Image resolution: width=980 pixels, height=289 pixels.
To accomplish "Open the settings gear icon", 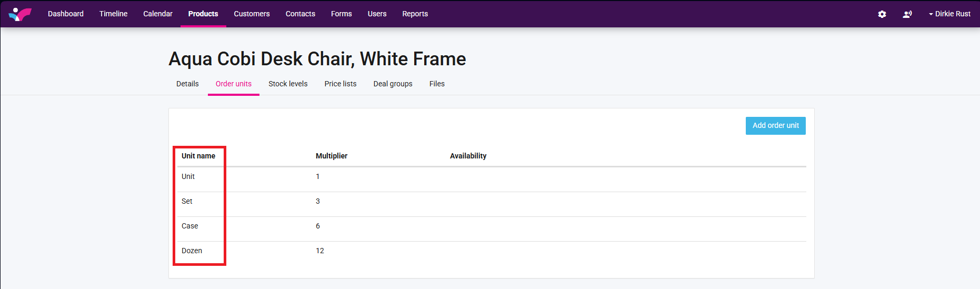I will (x=882, y=14).
